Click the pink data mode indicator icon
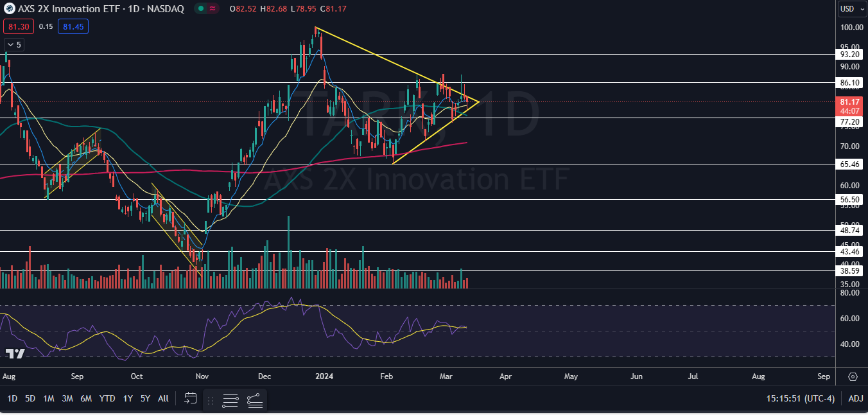Screen dimensions: 868x415 (x=213, y=9)
